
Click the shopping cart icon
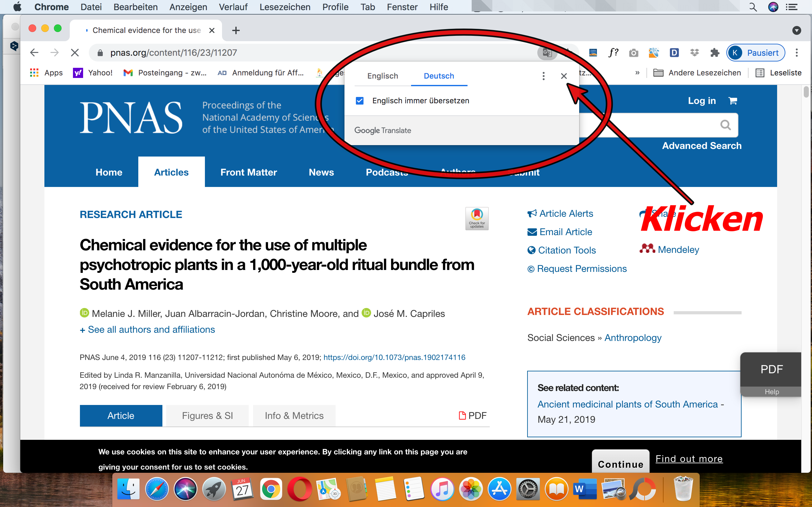click(733, 100)
